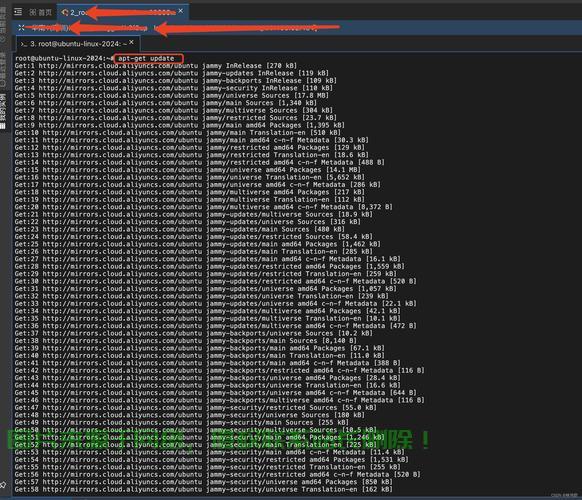582x500 pixels.
Task: Click the fullscreen expand arrows icon
Action: 21,27
